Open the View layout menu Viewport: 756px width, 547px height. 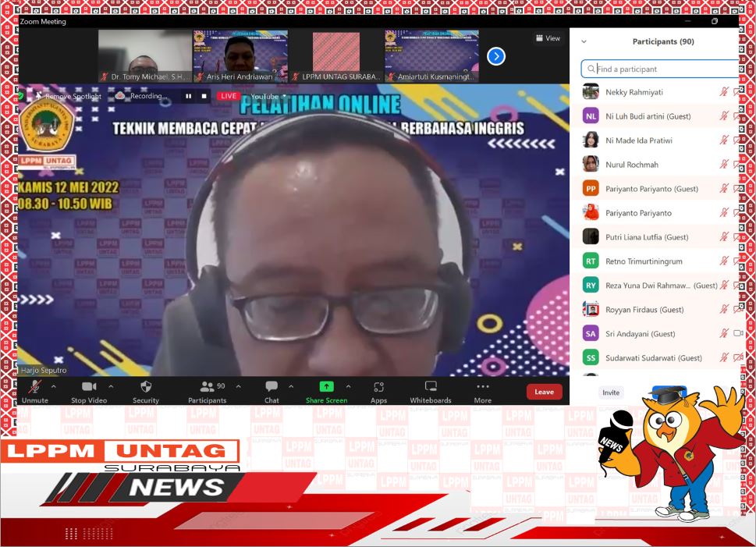548,38
